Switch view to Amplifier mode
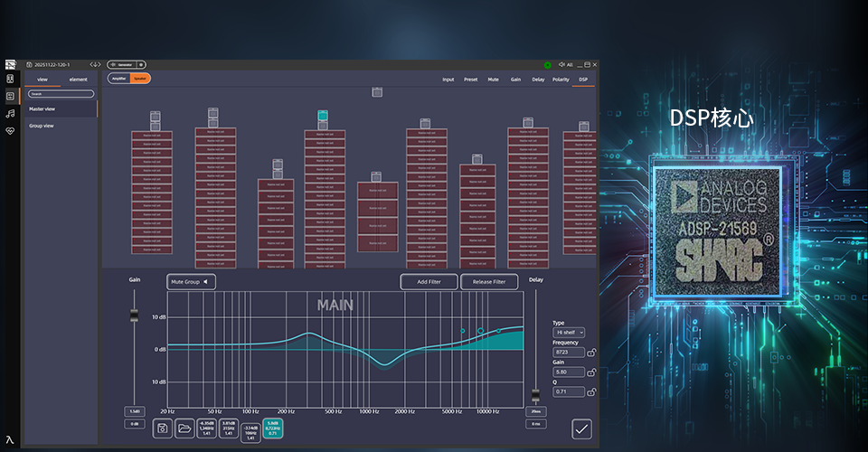Viewport: 868px width, 452px height. coord(119,79)
